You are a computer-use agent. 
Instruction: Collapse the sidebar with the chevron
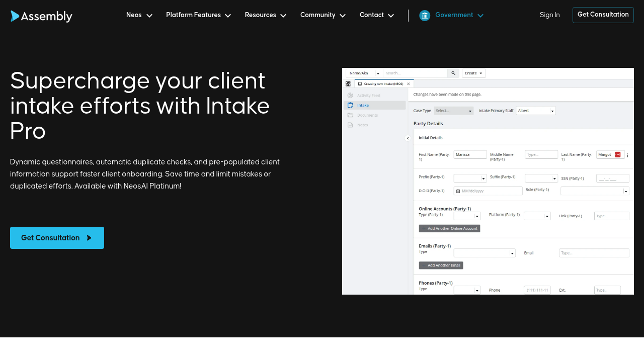[x=408, y=138]
